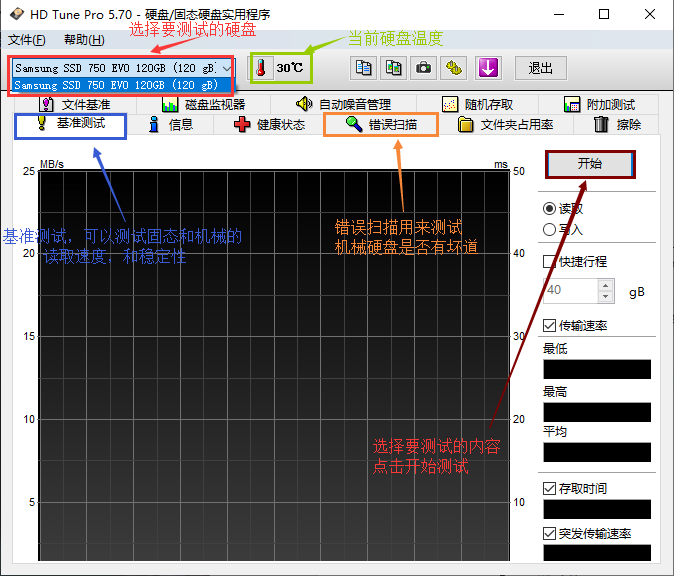Choose the highlighted Samsung SSD 750 EVO list entry

coord(122,85)
